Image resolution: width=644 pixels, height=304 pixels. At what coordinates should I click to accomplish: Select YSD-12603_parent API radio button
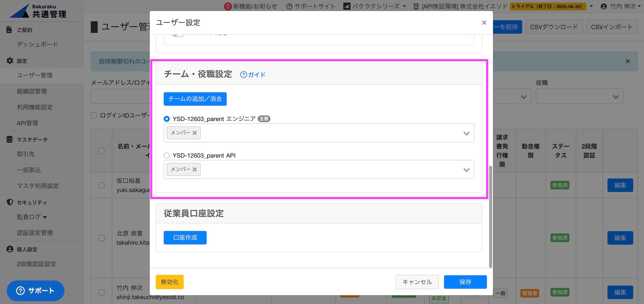point(167,155)
